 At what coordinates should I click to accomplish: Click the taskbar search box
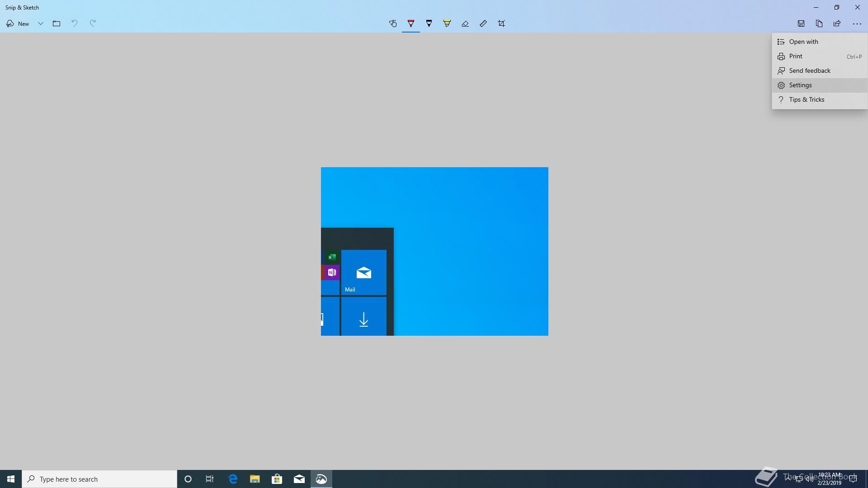[x=99, y=479]
